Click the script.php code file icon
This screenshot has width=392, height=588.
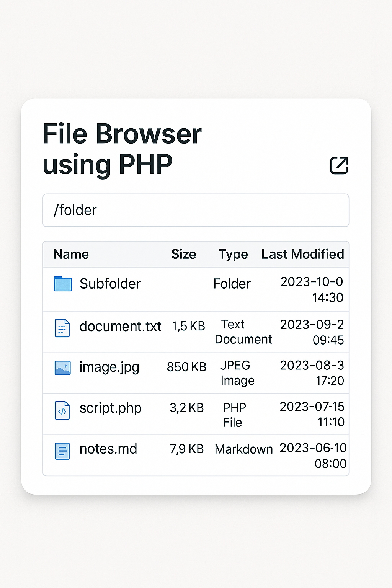(62, 410)
